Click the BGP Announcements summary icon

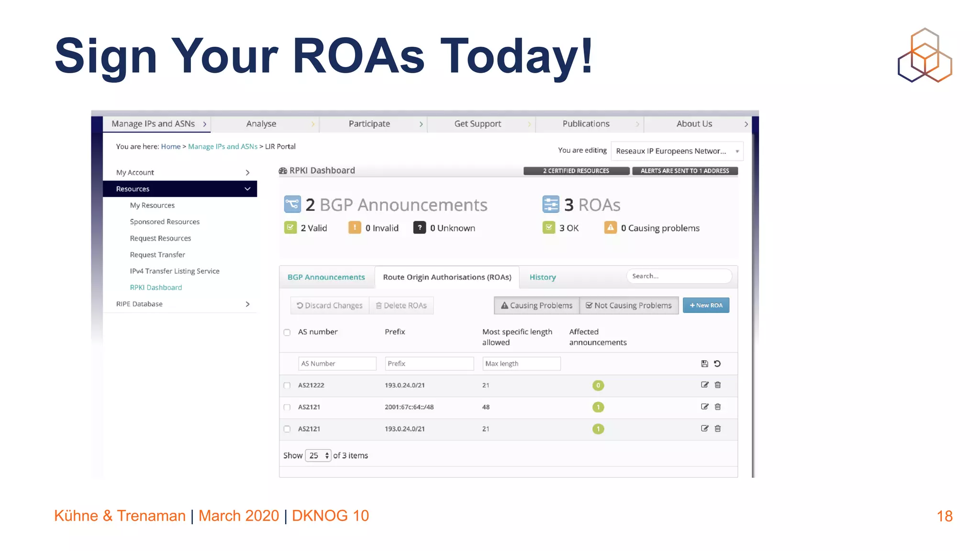point(292,204)
